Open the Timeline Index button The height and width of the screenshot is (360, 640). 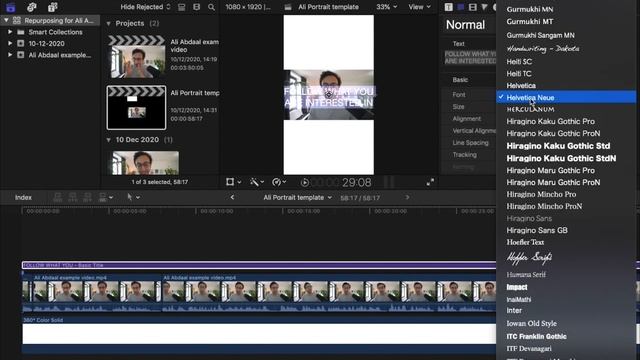pyautogui.click(x=23, y=198)
